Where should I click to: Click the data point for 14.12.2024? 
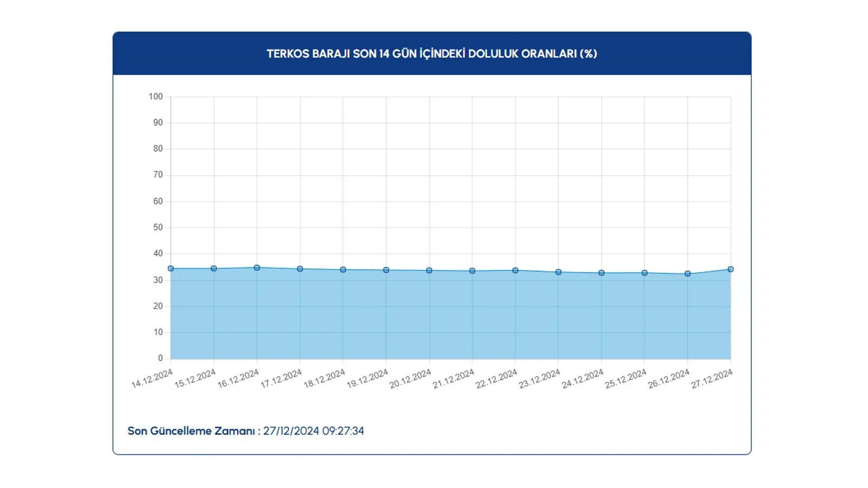tap(171, 268)
